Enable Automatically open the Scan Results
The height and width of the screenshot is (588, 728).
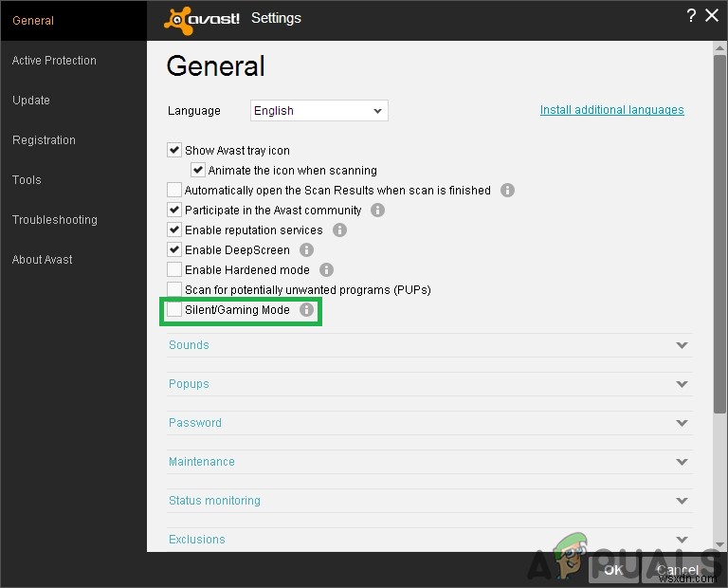[174, 190]
